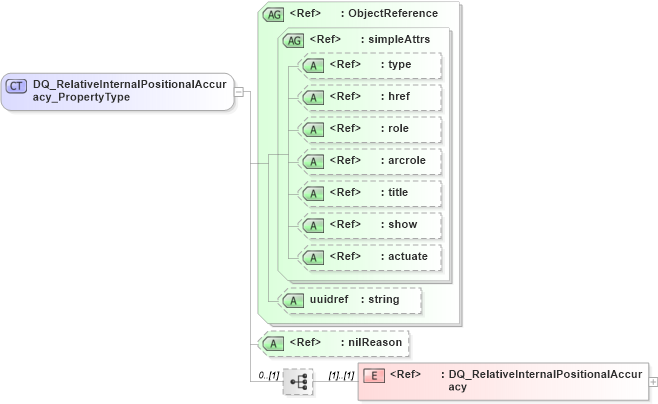
Task: Select the ': nilReason' attribute label
Action: pos(371,342)
